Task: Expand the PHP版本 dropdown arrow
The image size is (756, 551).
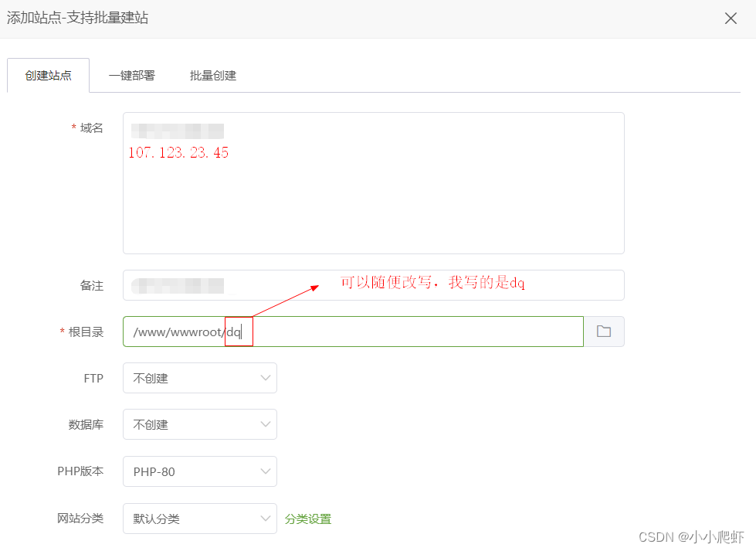Action: click(265, 471)
